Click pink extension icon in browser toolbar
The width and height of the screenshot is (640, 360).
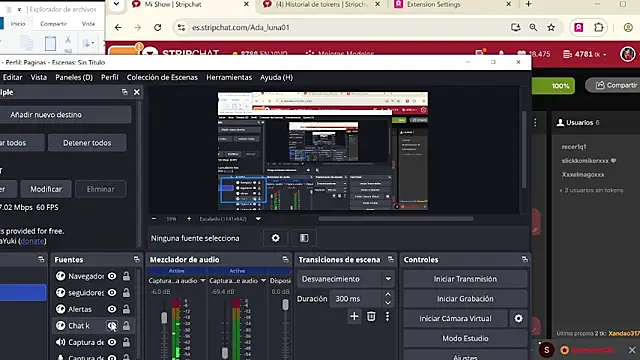coord(578,27)
